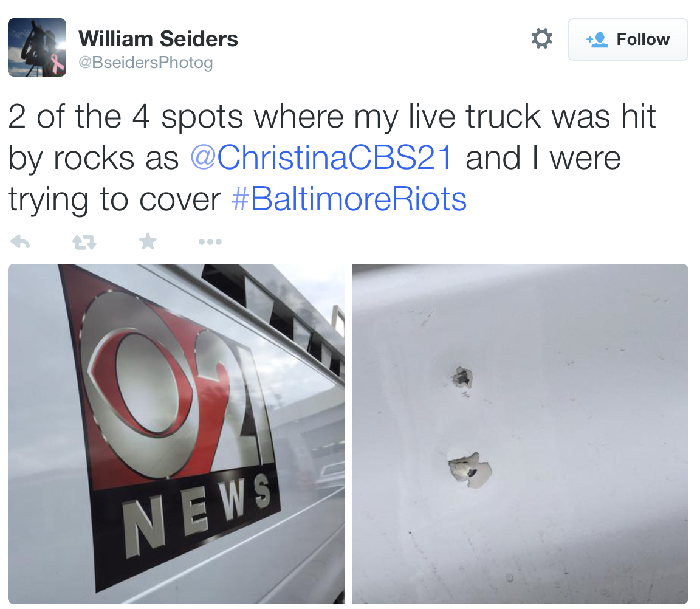Open the three-dot more options menu
Viewport: 700px width, 609px height.
210,242
